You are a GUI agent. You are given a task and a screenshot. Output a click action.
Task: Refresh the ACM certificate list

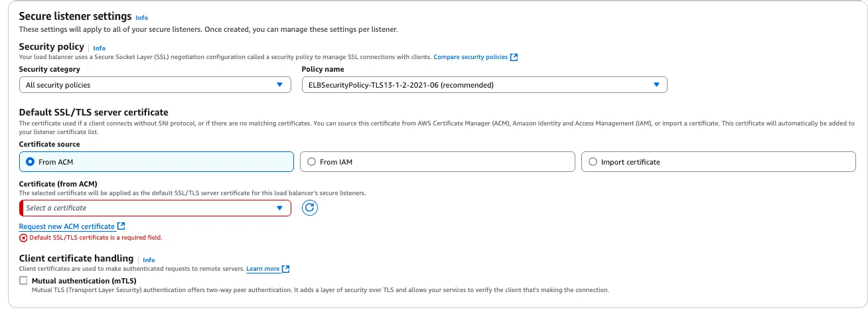pos(310,208)
